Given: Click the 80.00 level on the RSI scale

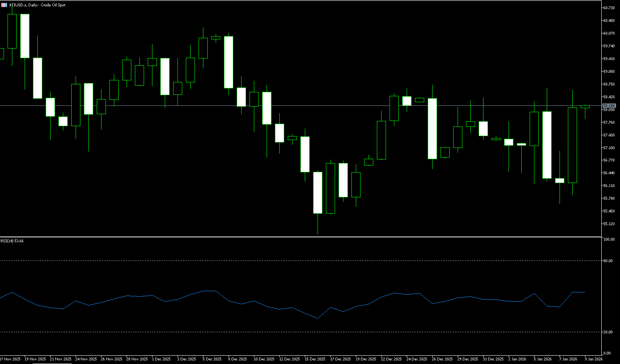Looking at the screenshot, I should pyautogui.click(x=608, y=261).
